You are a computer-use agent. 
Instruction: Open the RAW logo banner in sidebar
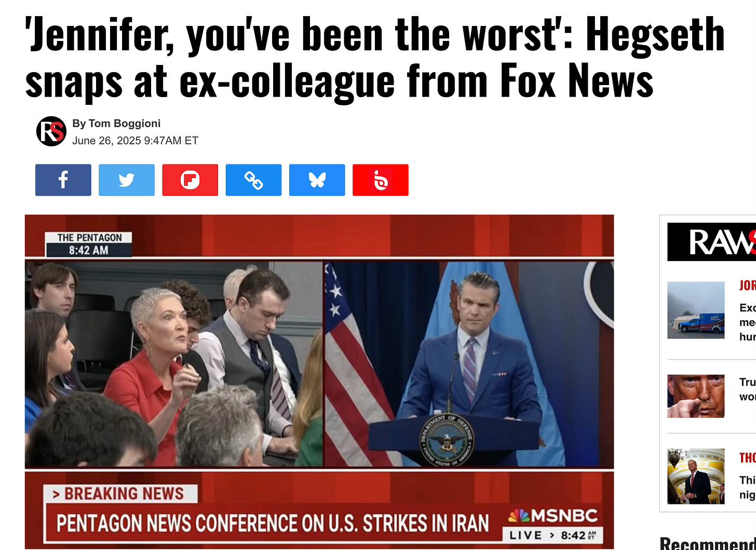pyautogui.click(x=711, y=242)
